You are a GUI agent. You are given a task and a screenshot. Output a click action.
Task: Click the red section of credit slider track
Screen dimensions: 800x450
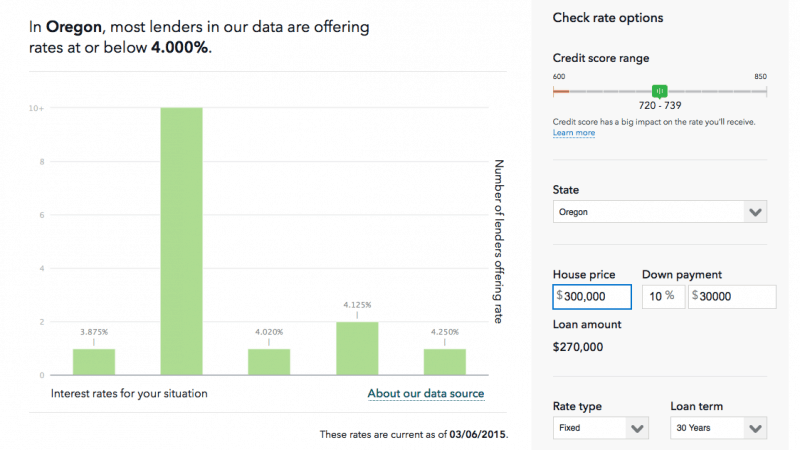pos(561,92)
